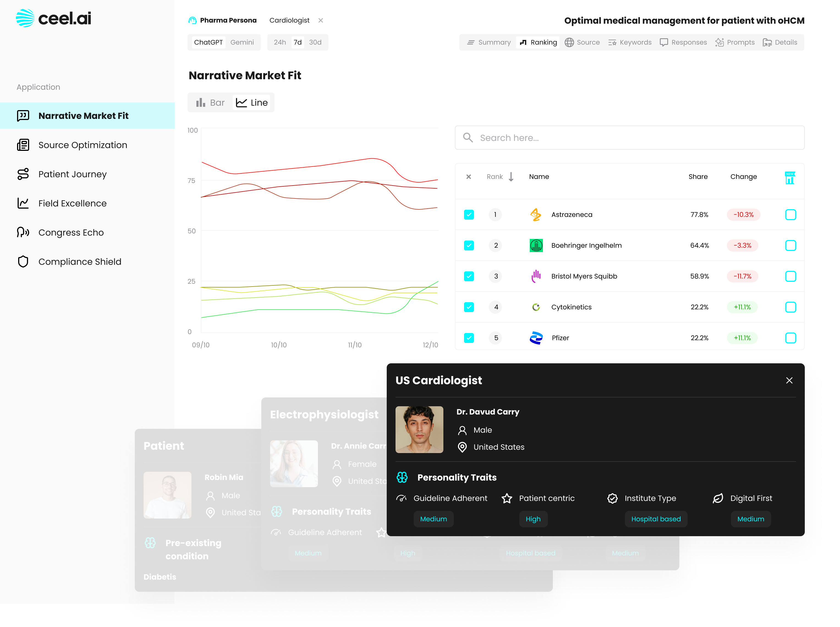
Task: Click the Search here field
Action: point(630,137)
